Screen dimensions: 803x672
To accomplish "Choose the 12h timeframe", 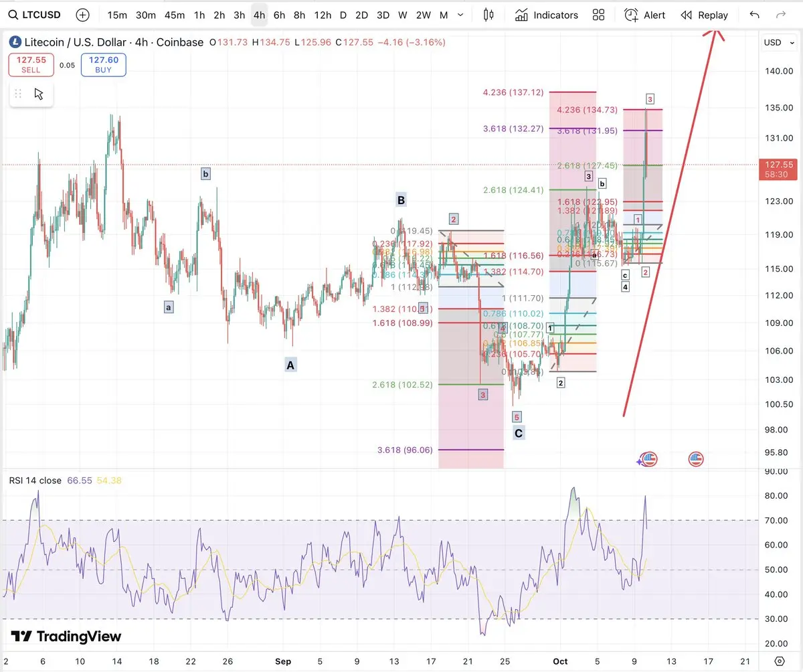I will [323, 15].
